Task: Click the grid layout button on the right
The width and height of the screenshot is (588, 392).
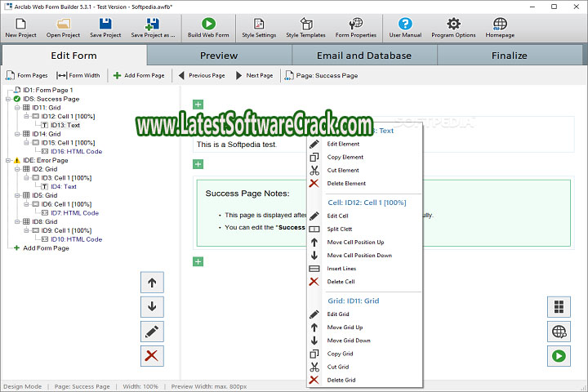Action: (559, 307)
